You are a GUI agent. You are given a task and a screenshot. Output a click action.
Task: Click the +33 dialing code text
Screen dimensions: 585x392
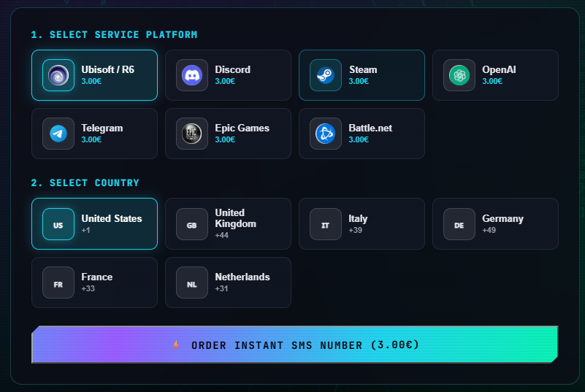(x=88, y=288)
